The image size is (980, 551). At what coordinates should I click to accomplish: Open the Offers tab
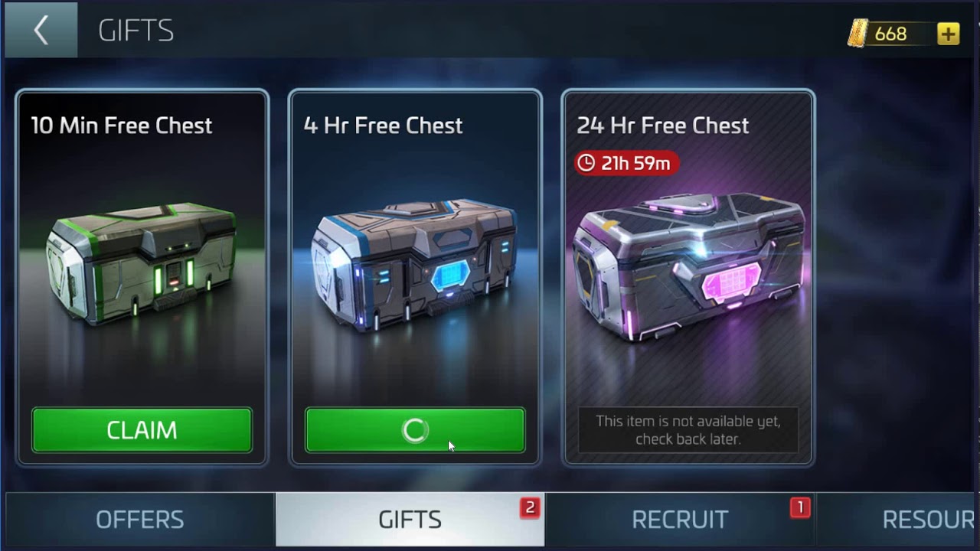[x=140, y=520]
